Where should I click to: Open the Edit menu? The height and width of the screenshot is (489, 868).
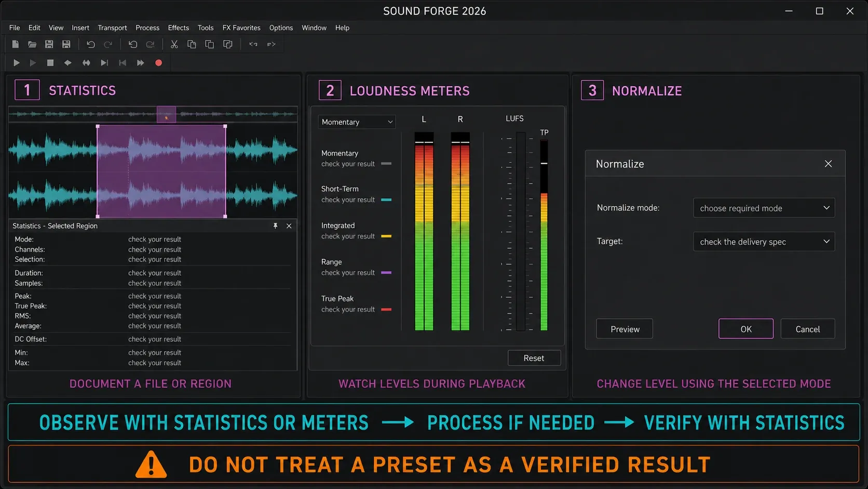point(34,28)
